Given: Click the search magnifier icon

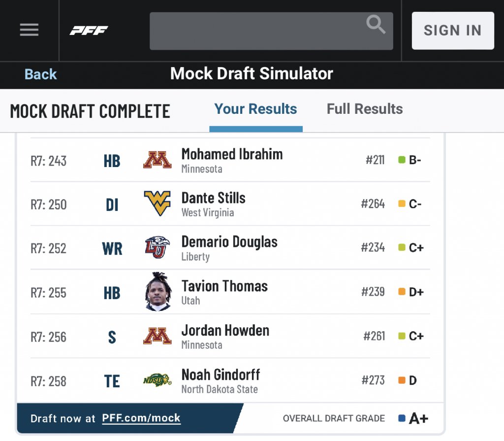Looking at the screenshot, I should (376, 24).
